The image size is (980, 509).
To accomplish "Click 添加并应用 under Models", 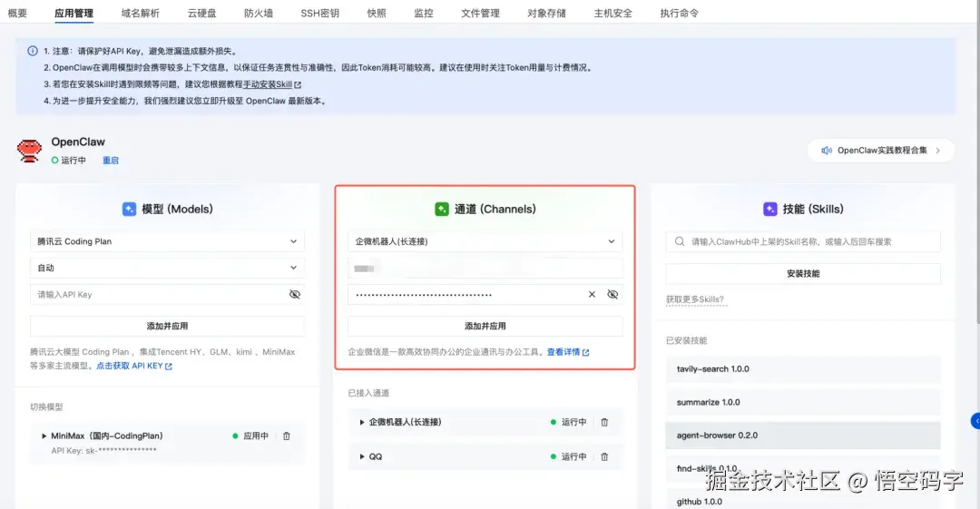I will tap(168, 327).
